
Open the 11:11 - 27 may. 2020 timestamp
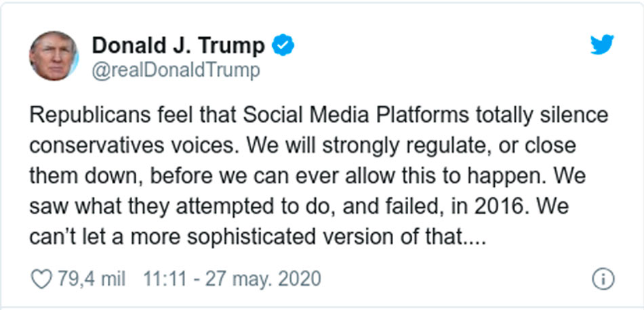(x=233, y=279)
